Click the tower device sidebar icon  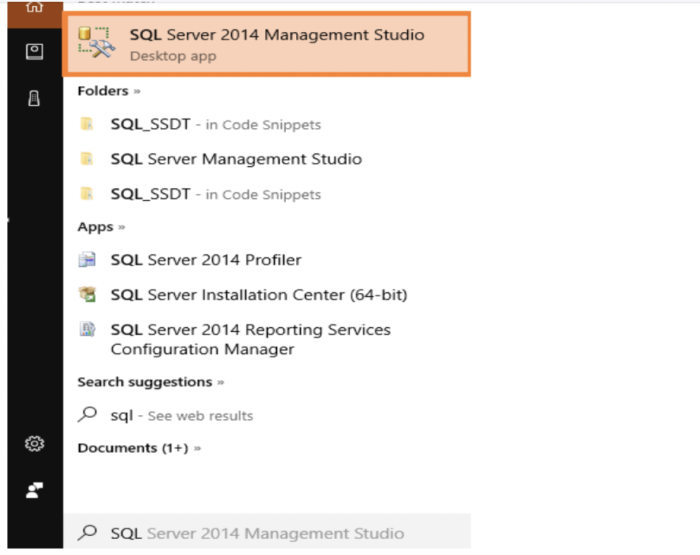click(34, 98)
